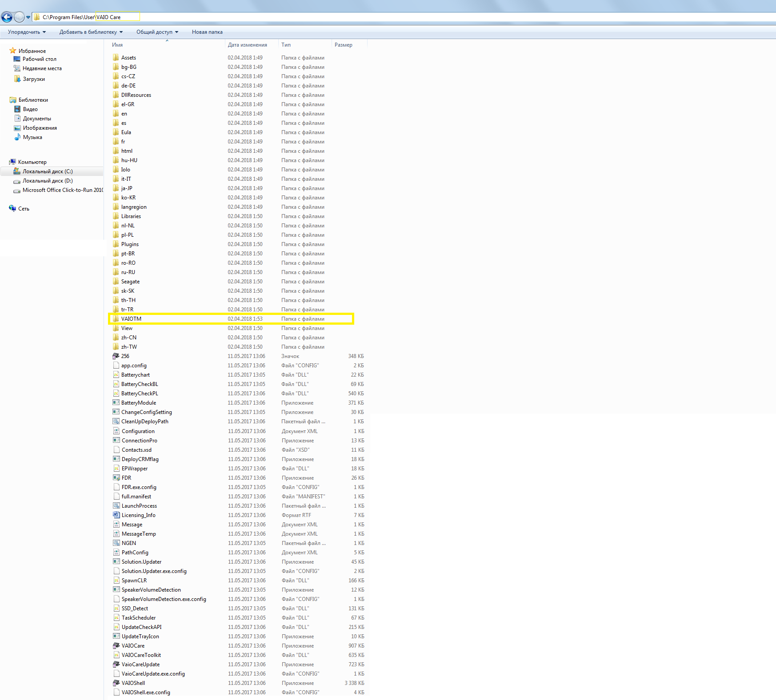Click the Музыка library icon

[17, 137]
